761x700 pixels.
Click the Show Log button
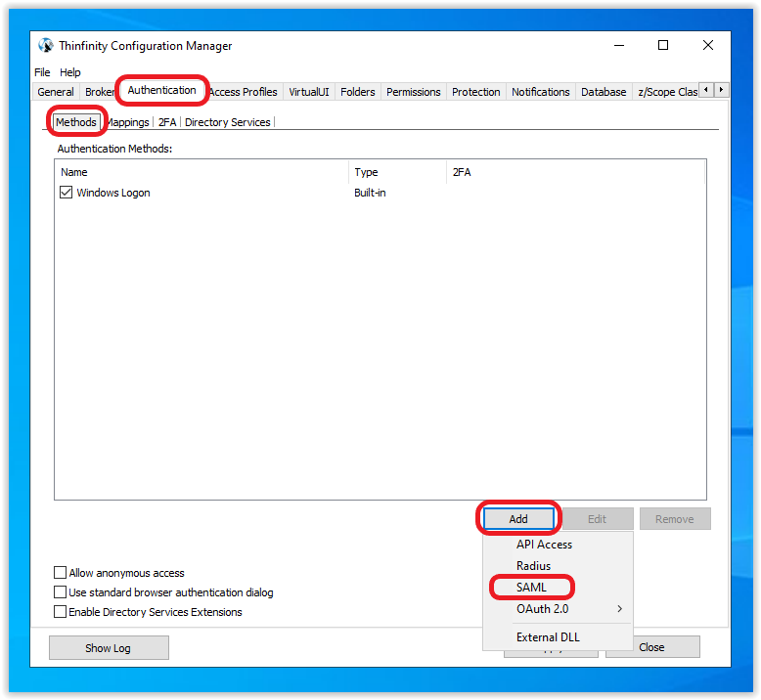point(109,647)
